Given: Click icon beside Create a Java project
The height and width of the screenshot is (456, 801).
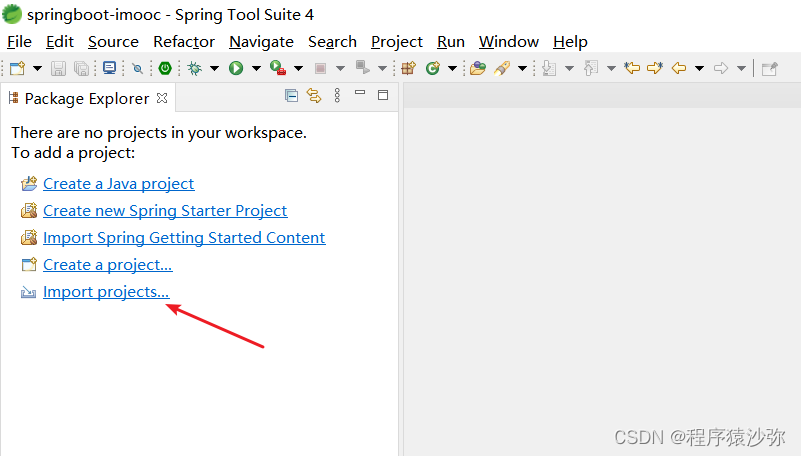Looking at the screenshot, I should (x=29, y=183).
